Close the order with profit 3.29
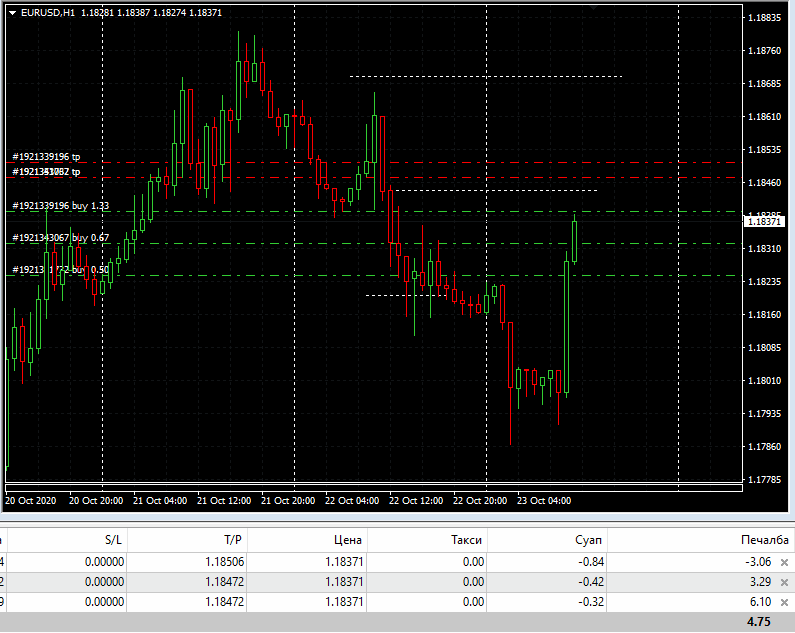The height and width of the screenshot is (633, 795). point(784,582)
